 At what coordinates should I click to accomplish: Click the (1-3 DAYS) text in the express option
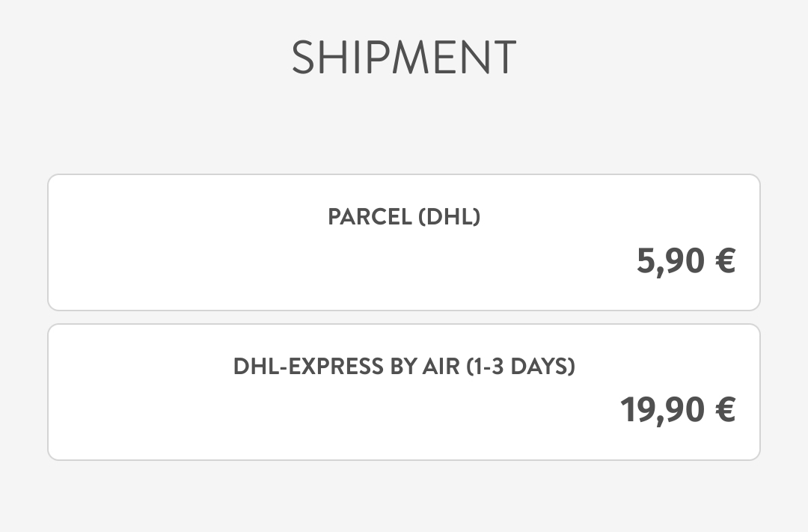coord(521,367)
